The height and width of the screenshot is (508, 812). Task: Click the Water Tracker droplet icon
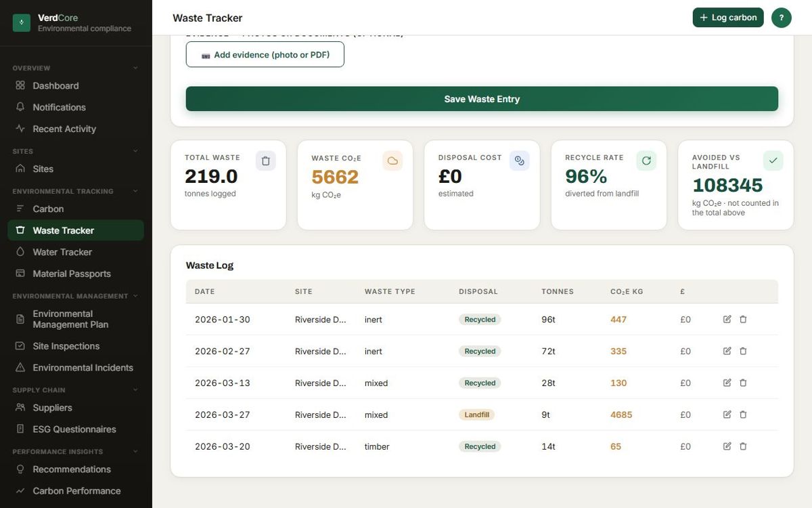(20, 252)
